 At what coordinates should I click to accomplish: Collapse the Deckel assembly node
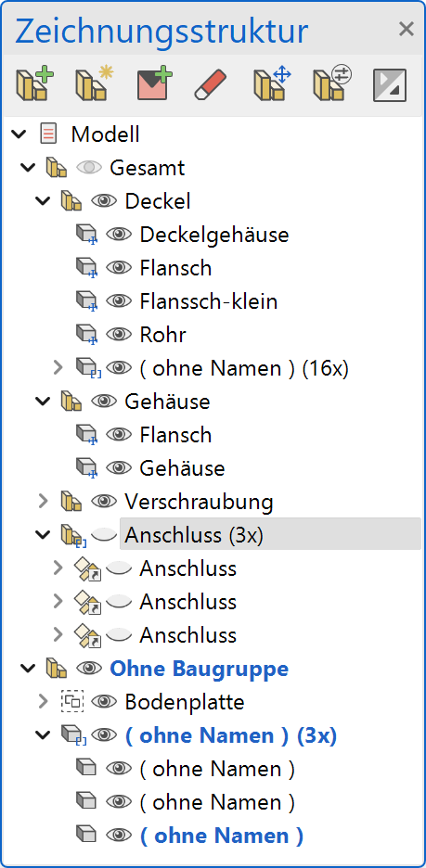tap(43, 200)
